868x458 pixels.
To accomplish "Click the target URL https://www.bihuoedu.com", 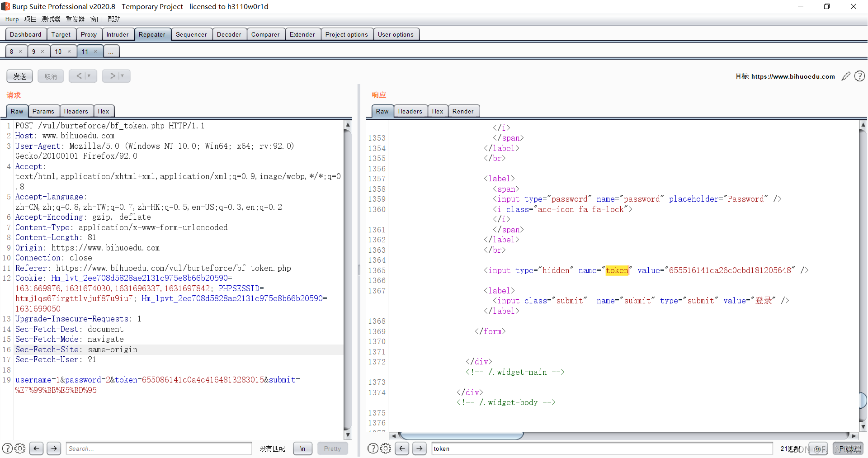I will tap(793, 76).
